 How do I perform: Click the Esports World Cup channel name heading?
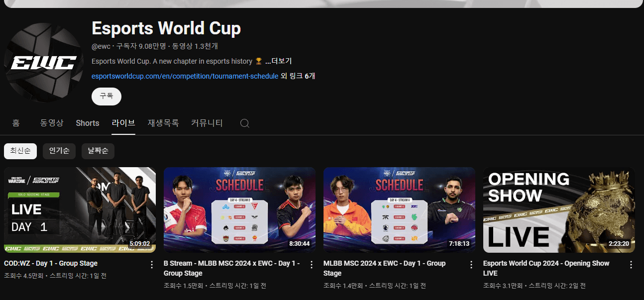pyautogui.click(x=166, y=28)
